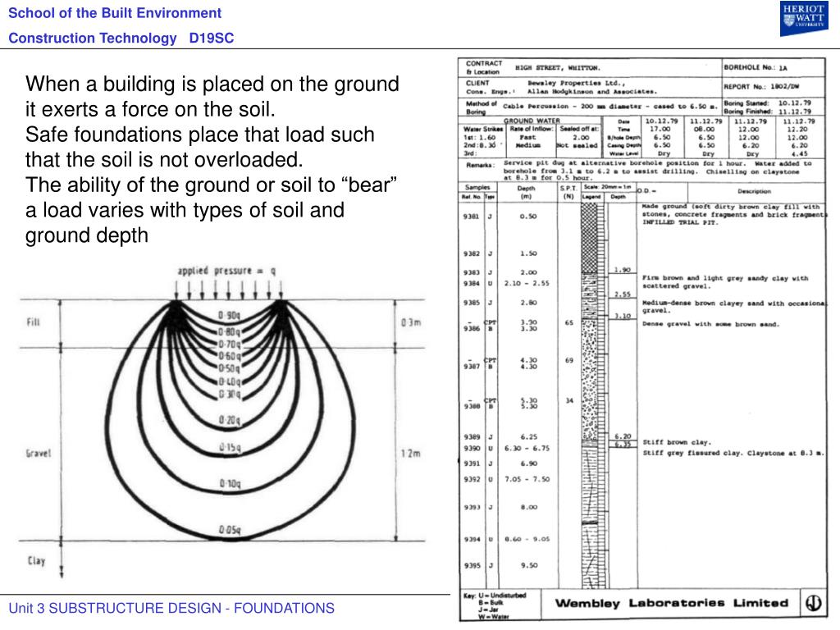Click the 'Method of Boring' label
This screenshot has width=840, height=630.
pos(481,107)
